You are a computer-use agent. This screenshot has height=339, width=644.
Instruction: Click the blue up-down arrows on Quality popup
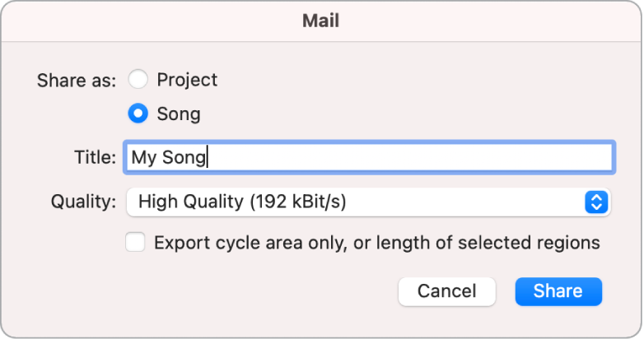coord(595,202)
